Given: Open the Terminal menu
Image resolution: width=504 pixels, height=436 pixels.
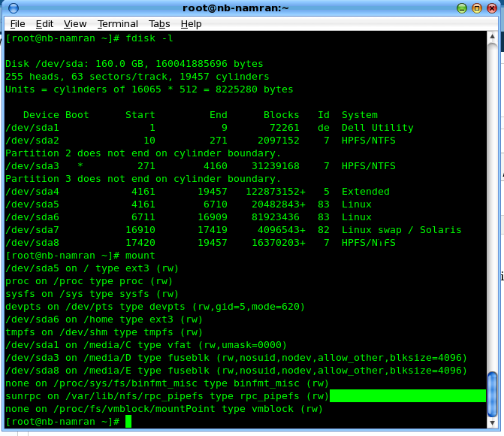Looking at the screenshot, I should coord(117,24).
